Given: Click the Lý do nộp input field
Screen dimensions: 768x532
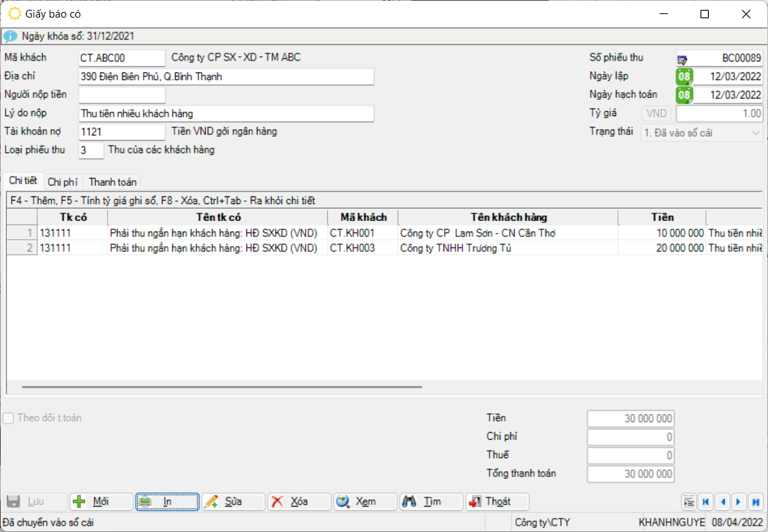Looking at the screenshot, I should (x=226, y=113).
